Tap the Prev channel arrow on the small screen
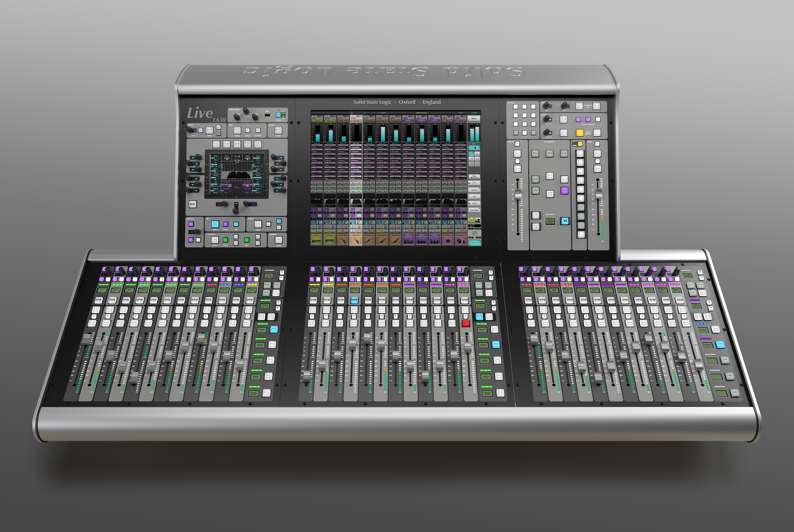Image resolution: width=794 pixels, height=532 pixels. tap(227, 159)
